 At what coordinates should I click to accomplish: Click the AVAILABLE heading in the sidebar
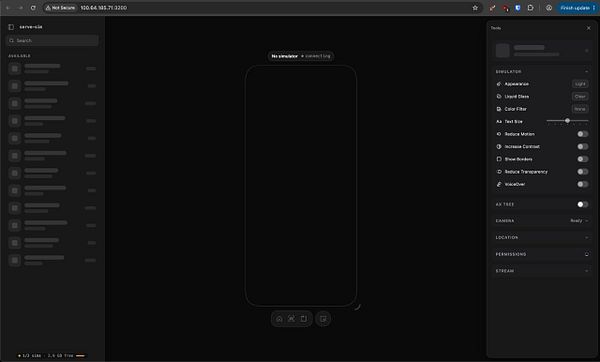tap(20, 56)
